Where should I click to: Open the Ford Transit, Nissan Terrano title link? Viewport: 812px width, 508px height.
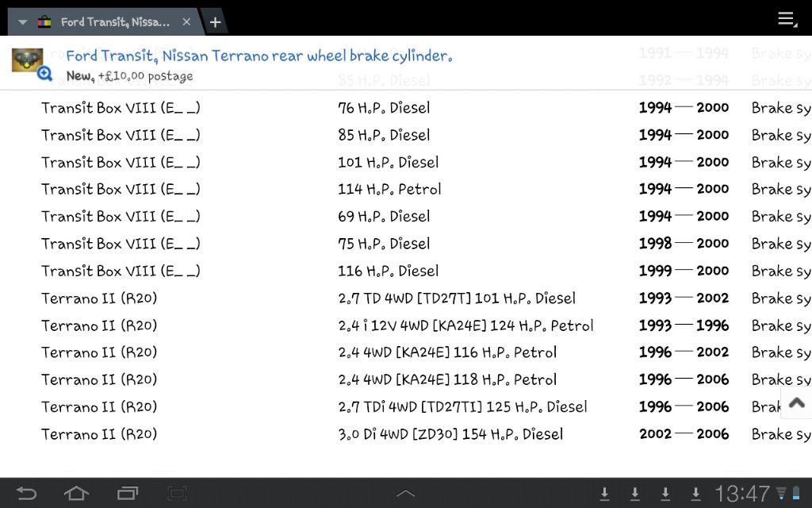259,56
